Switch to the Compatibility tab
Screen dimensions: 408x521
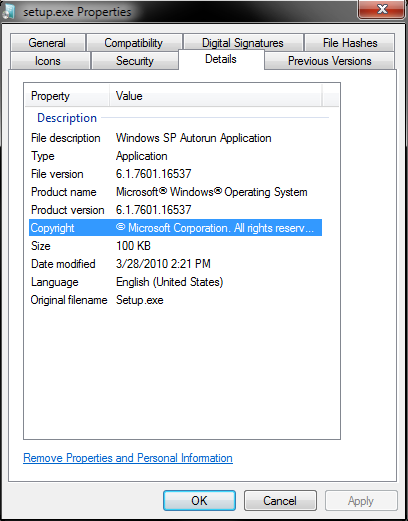pyautogui.click(x=134, y=43)
